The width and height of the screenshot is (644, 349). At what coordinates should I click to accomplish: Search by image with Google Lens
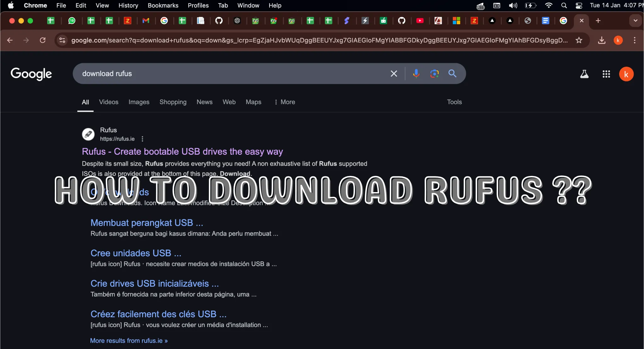coord(434,74)
